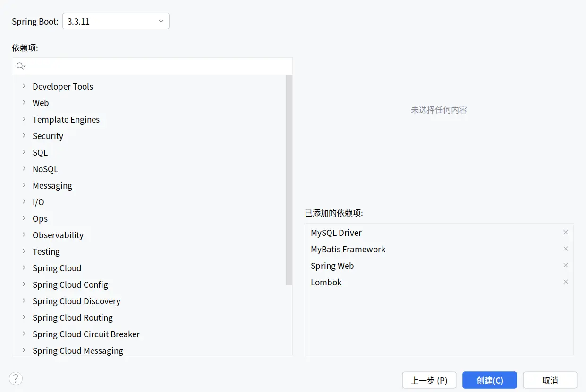586x392 pixels.
Task: Select the Testing tree label
Action: point(46,252)
